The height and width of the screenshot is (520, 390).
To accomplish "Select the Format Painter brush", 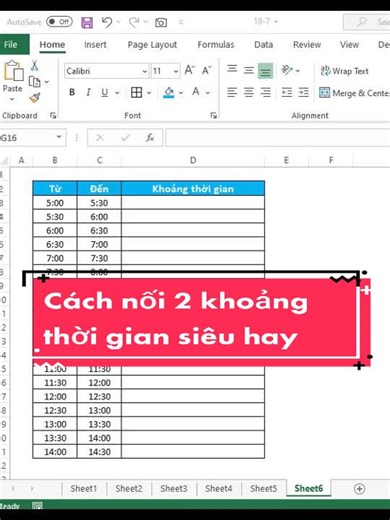I will (35, 97).
